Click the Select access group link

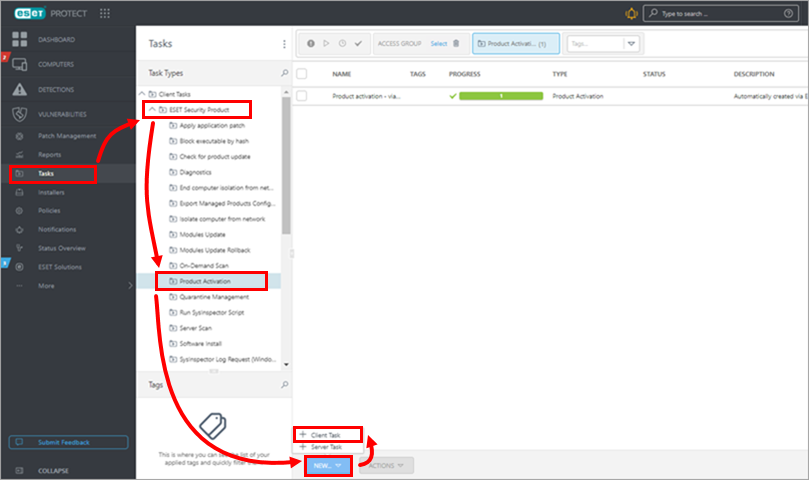click(438, 44)
